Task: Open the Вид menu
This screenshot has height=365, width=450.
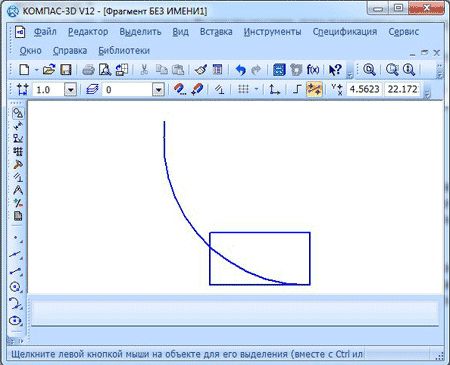Action: coord(180,32)
